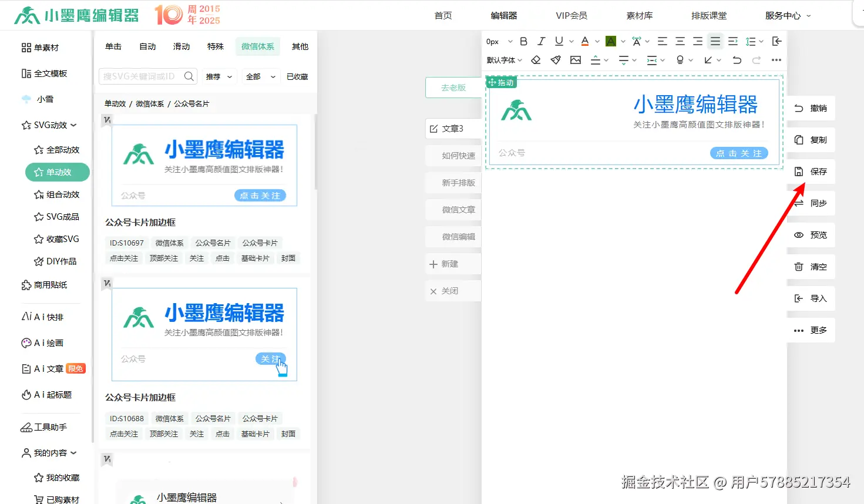The width and height of the screenshot is (864, 504).
Task: Click the search magnifier icon
Action: [x=189, y=76]
